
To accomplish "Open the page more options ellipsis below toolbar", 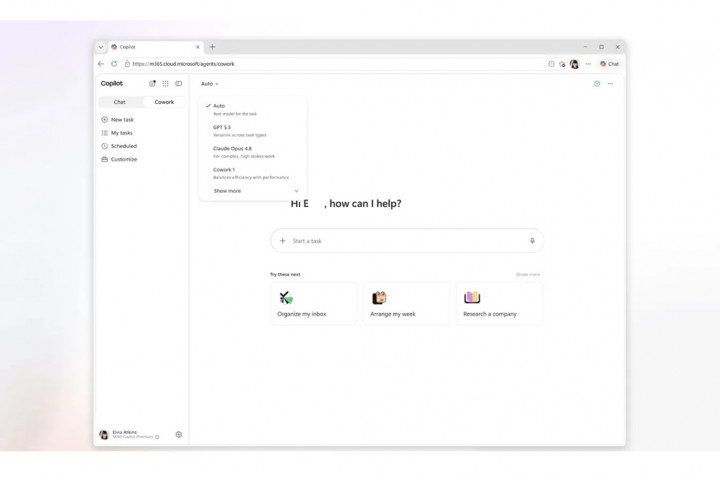I will (x=610, y=84).
